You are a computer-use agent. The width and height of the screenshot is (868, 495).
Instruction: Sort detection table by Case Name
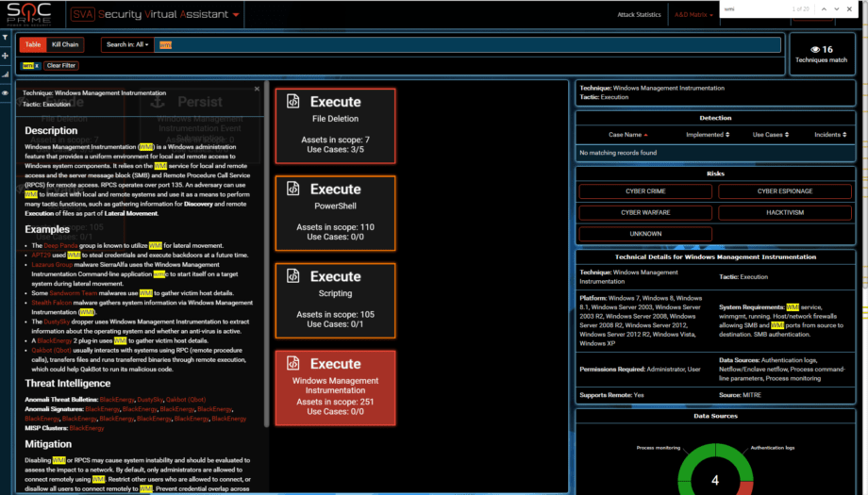[625, 135]
